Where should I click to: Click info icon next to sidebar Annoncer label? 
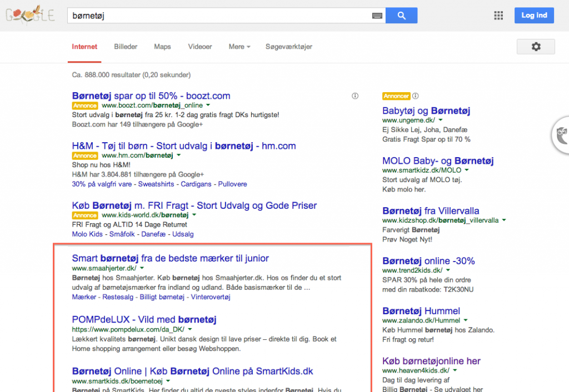pos(416,96)
